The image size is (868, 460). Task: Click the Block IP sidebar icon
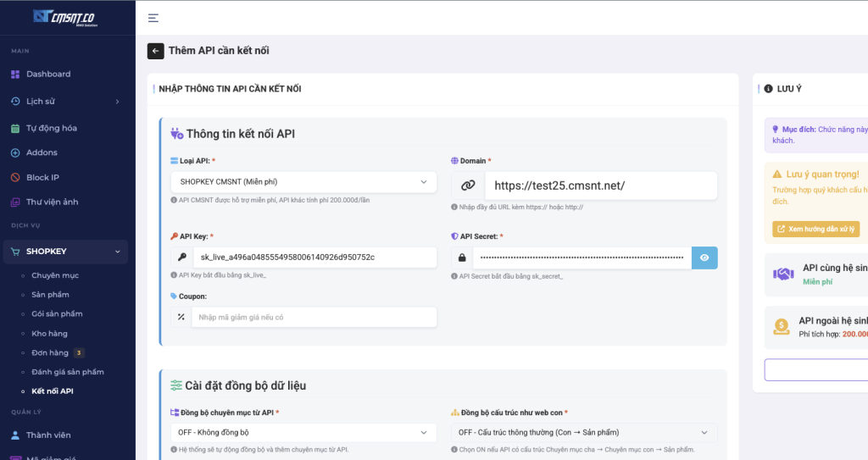[x=15, y=177]
